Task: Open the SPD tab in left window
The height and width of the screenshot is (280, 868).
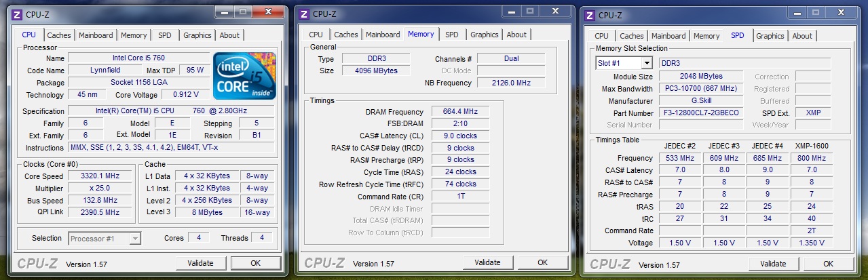Action: 165,35
